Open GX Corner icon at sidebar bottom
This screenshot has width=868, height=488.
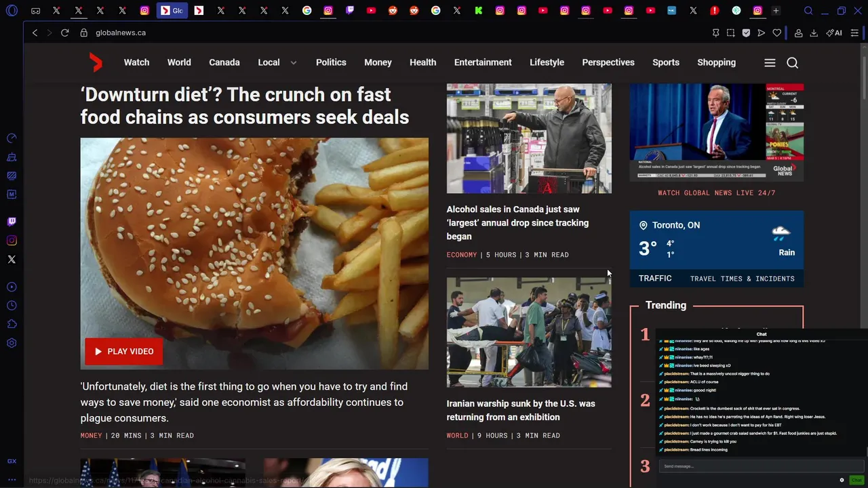12,461
